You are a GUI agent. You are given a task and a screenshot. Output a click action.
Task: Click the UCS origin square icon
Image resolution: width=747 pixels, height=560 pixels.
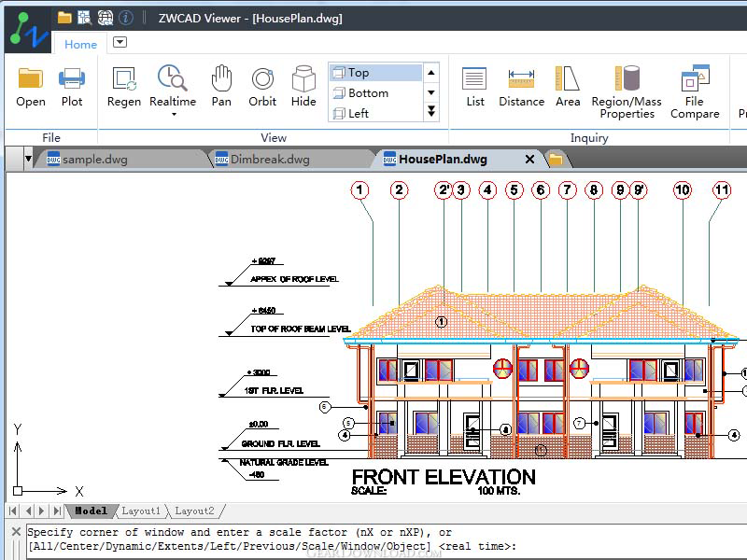18,491
